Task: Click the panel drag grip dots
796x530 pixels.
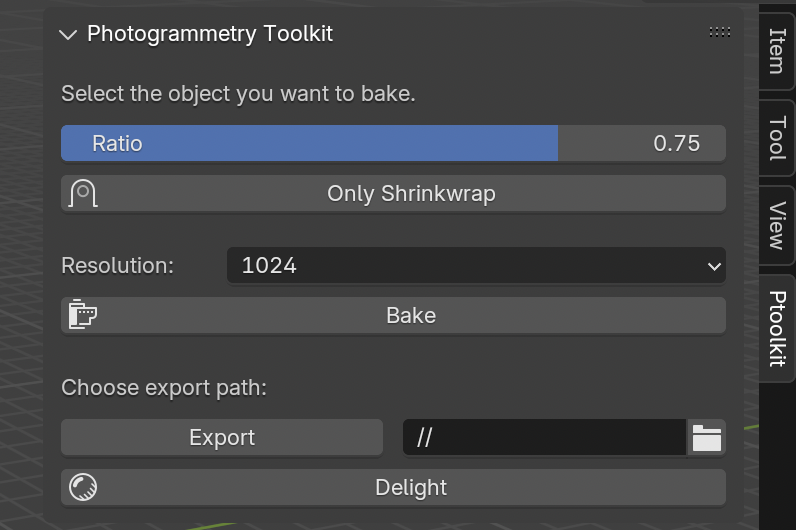Action: pyautogui.click(x=719, y=33)
